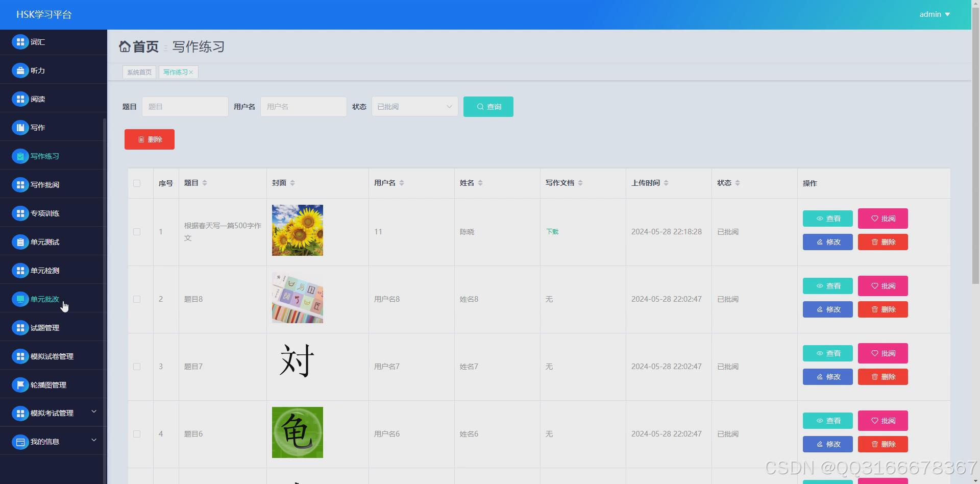980x484 pixels.
Task: Click the home icon beside 首页
Action: pos(125,46)
